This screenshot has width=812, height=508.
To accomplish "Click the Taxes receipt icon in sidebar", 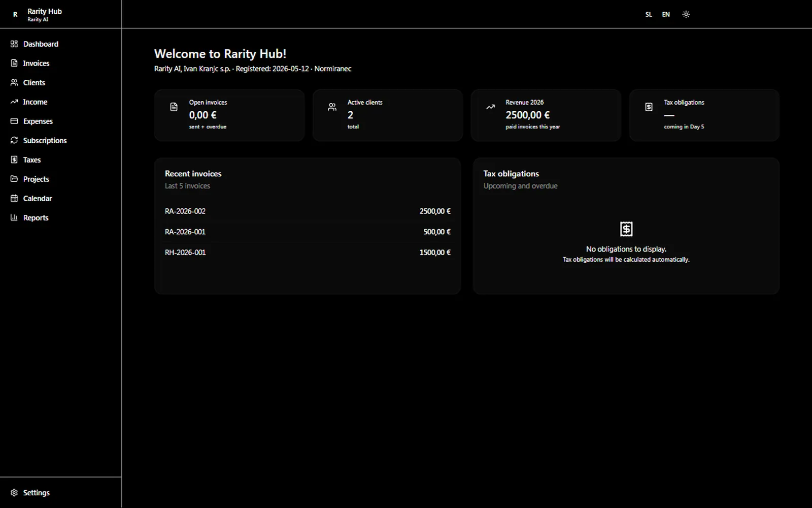I will point(14,160).
